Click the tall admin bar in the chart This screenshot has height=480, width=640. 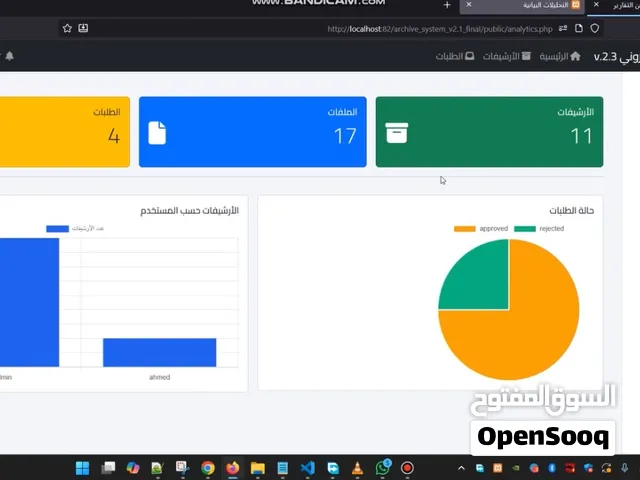click(x=29, y=302)
